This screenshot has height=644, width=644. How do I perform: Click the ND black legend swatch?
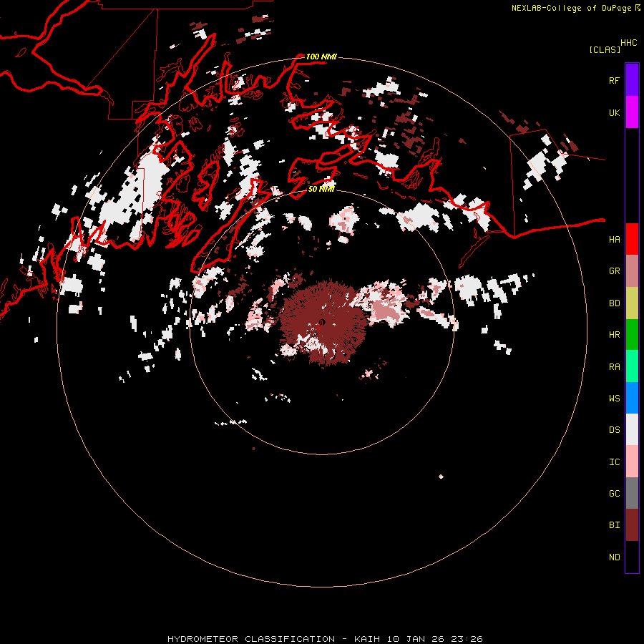632,557
